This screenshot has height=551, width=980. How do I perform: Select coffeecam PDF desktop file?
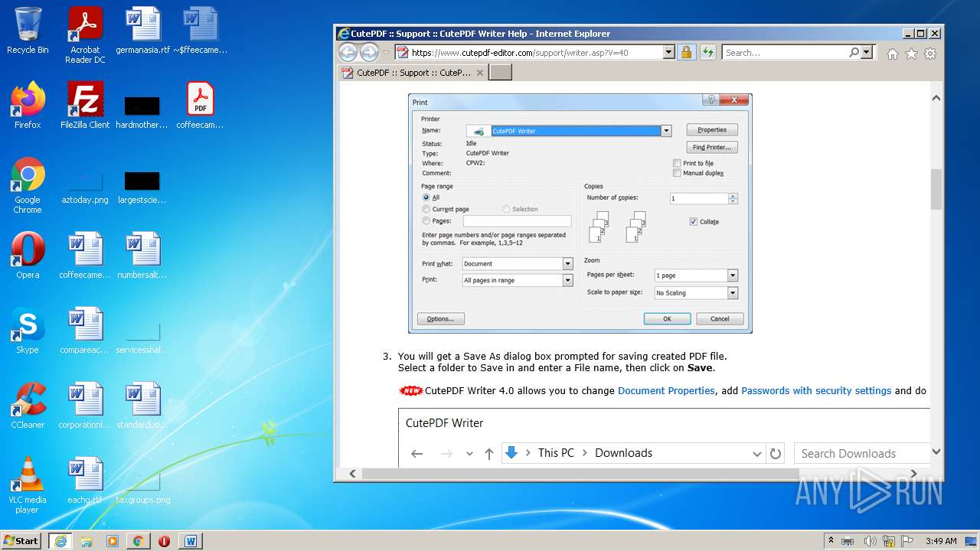point(200,106)
